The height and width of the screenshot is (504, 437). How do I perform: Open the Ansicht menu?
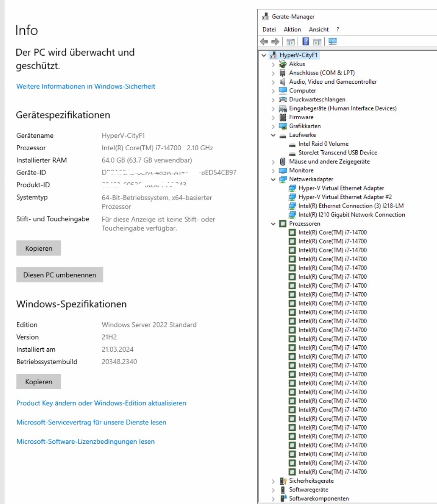coord(319,29)
